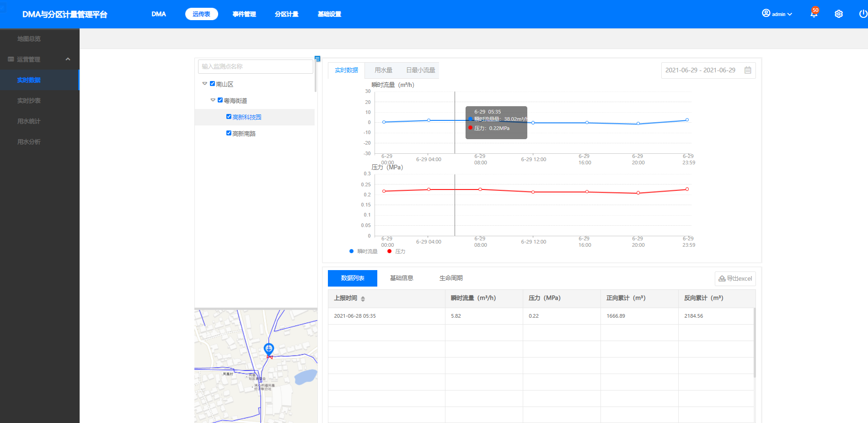The width and height of the screenshot is (868, 423).
Task: Click the 1666.89 forward total cell
Action: coord(639,316)
